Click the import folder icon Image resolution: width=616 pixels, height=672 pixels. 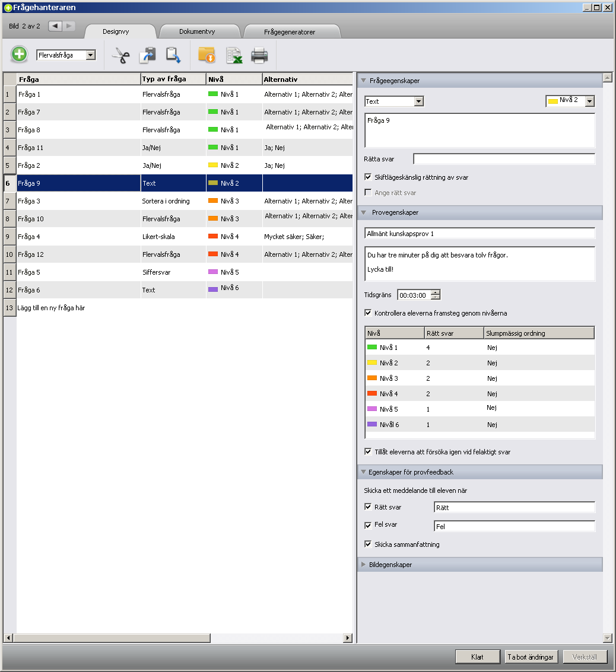[x=207, y=55]
